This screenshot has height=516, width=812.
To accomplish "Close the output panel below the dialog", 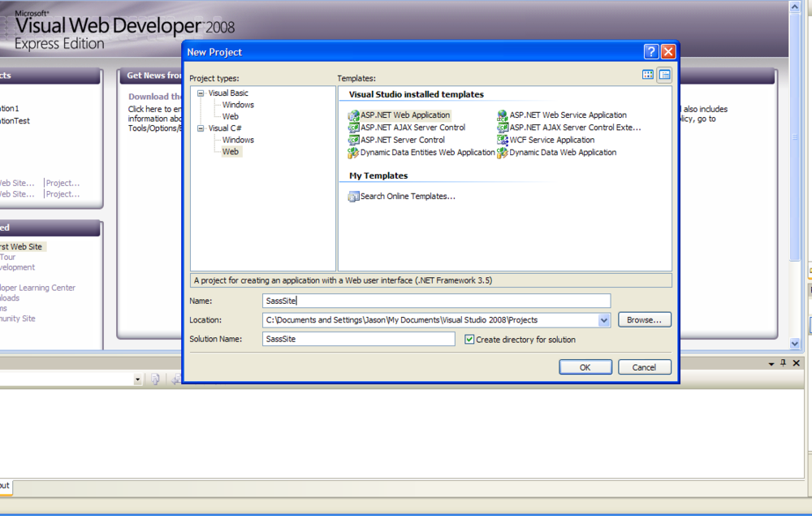I will tap(797, 363).
